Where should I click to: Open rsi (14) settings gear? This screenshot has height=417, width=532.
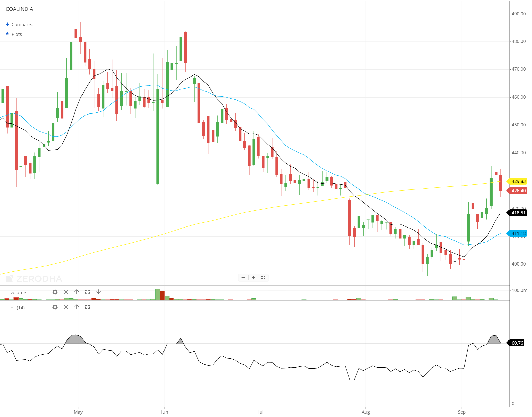point(55,307)
